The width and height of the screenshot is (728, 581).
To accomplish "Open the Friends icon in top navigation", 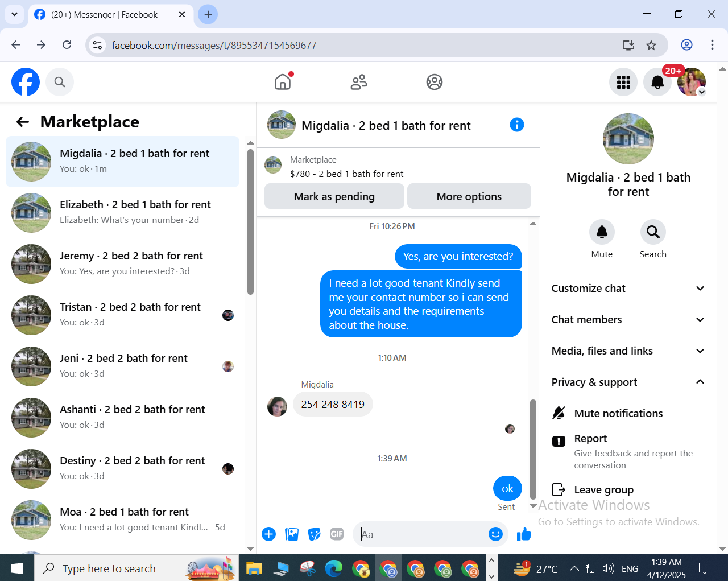I will [359, 82].
